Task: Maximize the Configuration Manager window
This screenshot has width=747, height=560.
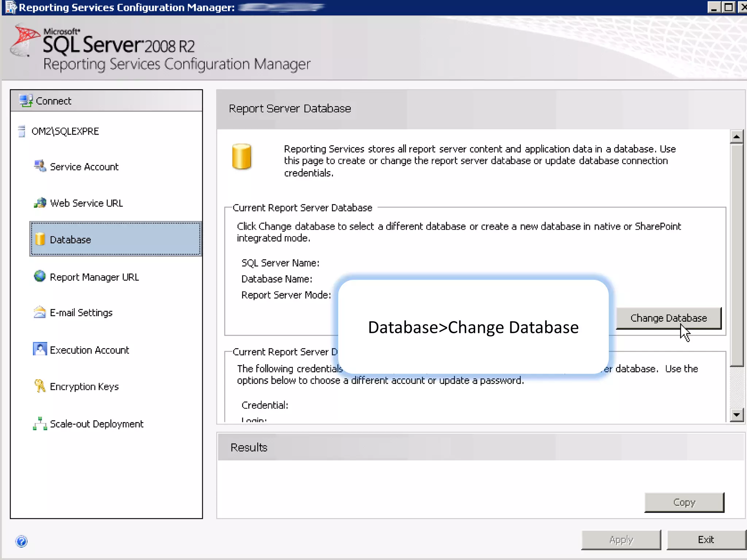Action: point(728,7)
